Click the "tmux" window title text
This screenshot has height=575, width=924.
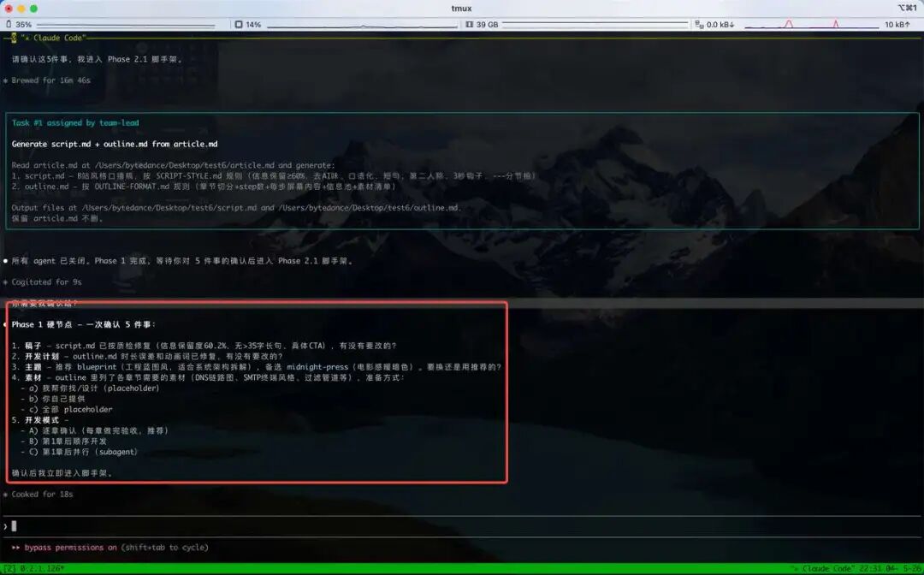tap(461, 9)
